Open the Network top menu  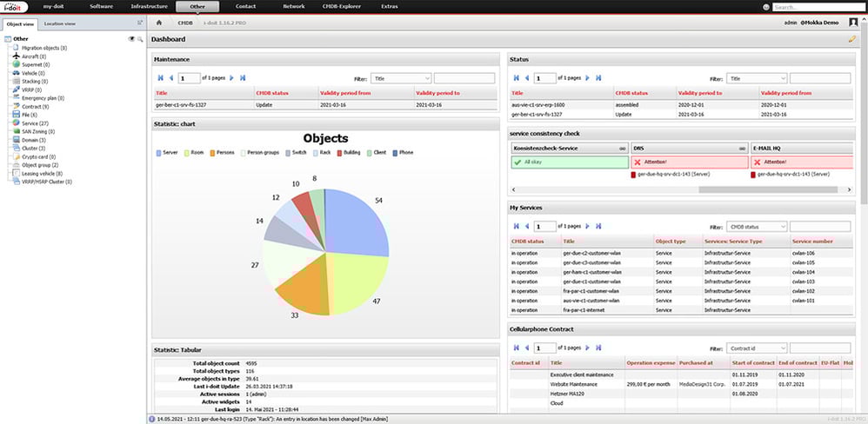tap(293, 7)
